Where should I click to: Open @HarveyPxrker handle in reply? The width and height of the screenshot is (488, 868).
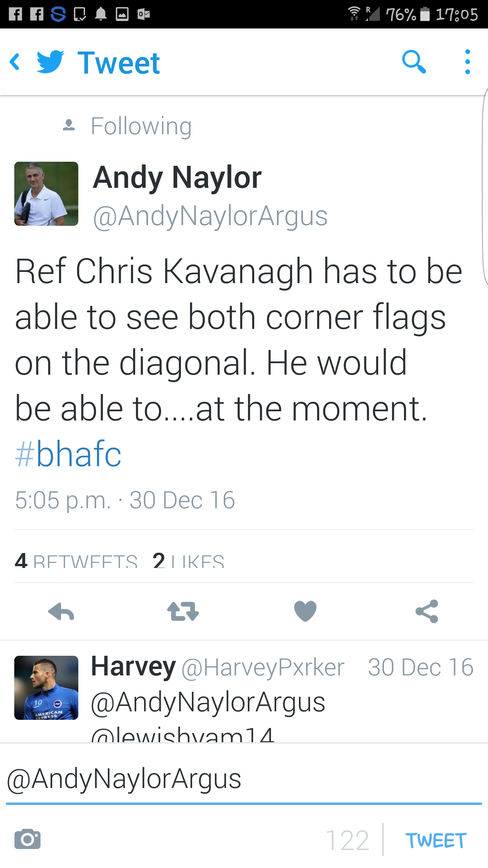(263, 668)
